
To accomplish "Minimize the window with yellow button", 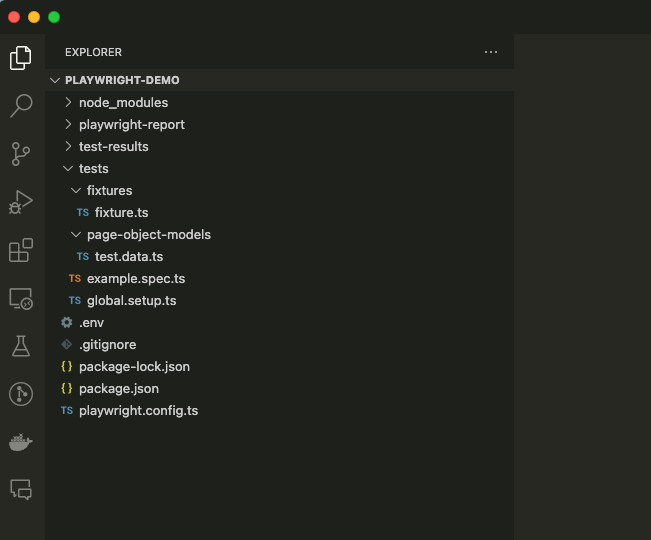I will point(34,17).
